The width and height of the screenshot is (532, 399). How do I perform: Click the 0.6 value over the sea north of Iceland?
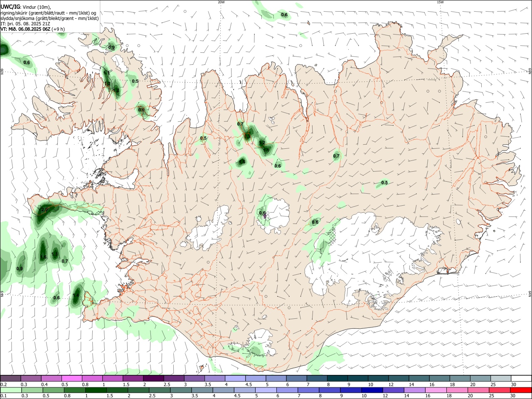pyautogui.click(x=284, y=15)
